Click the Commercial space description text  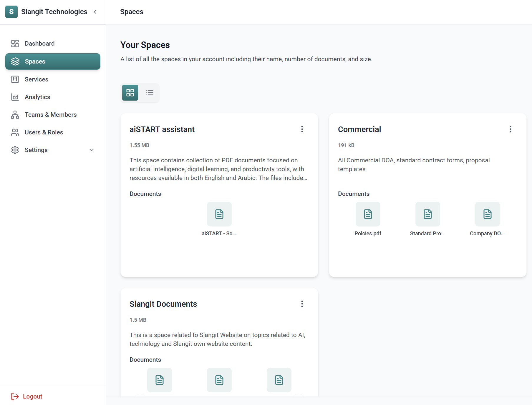click(x=414, y=165)
